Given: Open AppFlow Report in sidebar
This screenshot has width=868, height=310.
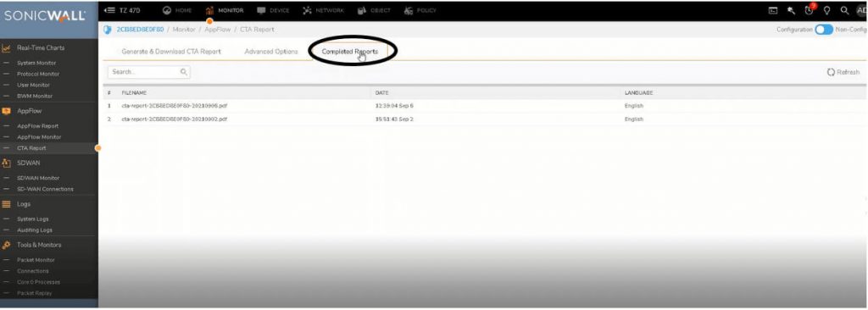Looking at the screenshot, I should tap(37, 126).
